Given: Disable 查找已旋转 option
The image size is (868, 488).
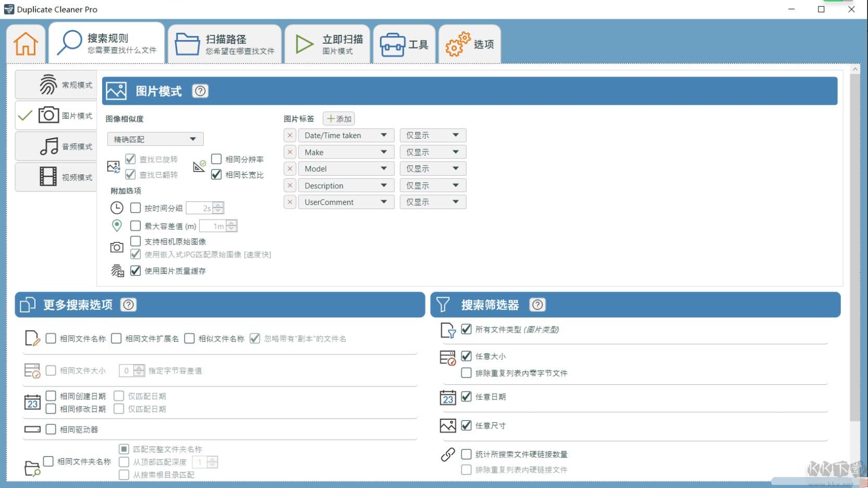Looking at the screenshot, I should [130, 159].
